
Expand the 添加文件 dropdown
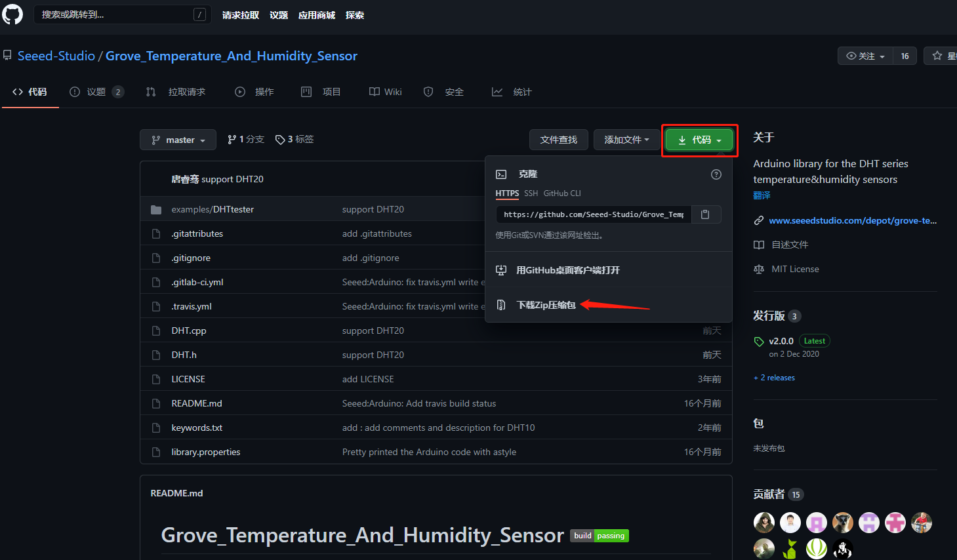coord(627,140)
